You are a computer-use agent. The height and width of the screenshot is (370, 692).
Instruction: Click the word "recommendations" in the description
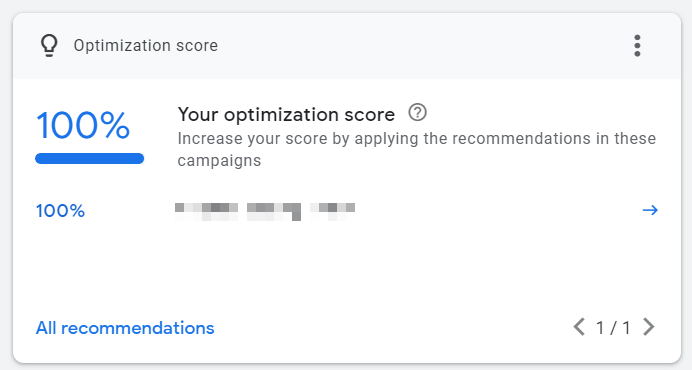coord(523,139)
